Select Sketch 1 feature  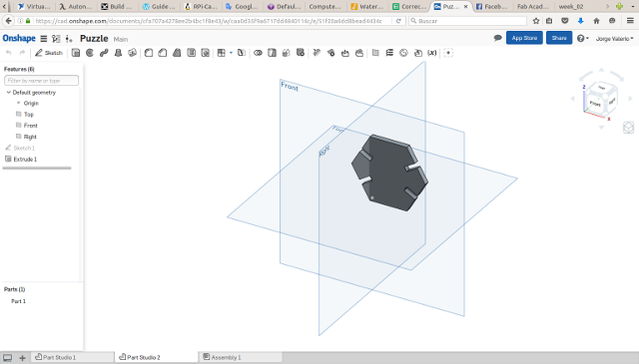coord(24,148)
